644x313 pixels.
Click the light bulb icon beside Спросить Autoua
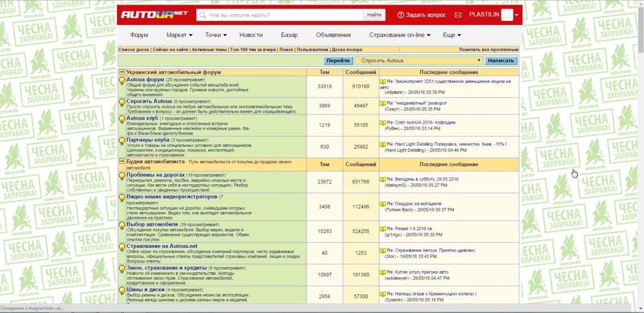click(122, 102)
